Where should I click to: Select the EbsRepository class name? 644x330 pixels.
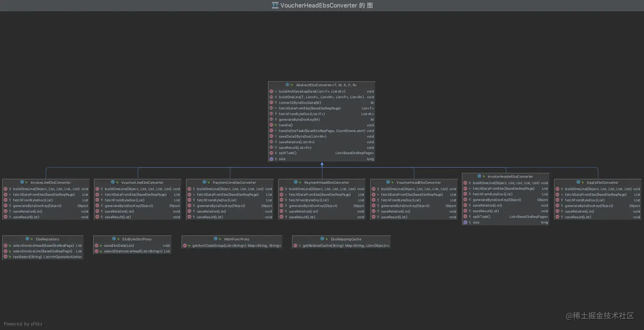click(48, 239)
